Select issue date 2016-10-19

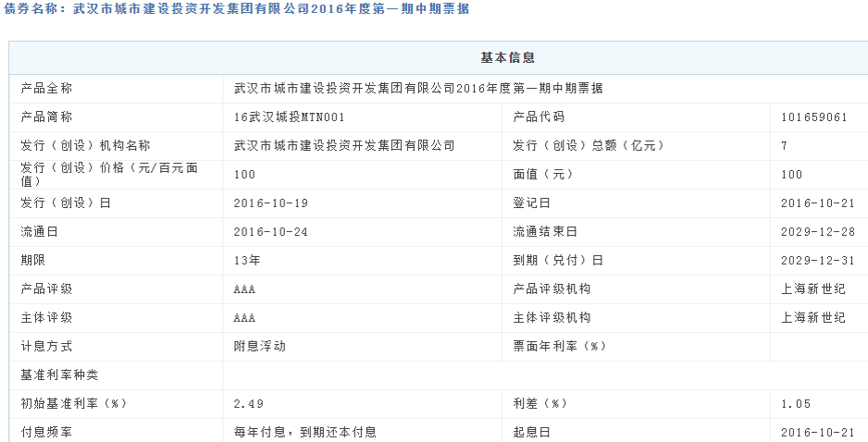(x=270, y=203)
